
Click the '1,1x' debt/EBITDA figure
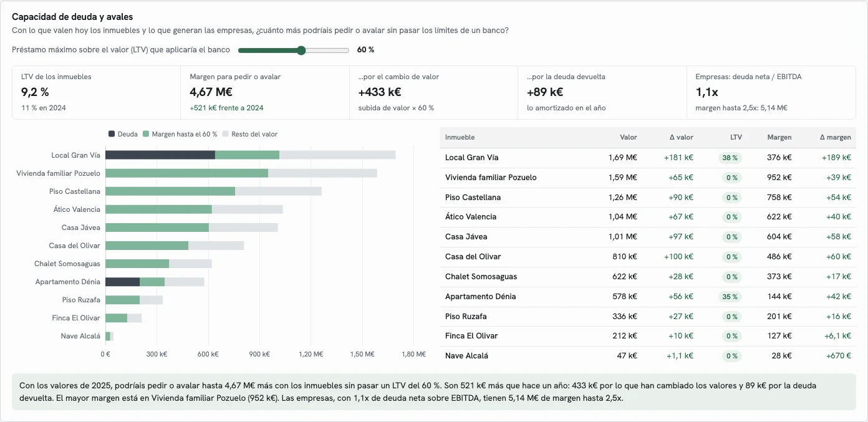pyautogui.click(x=706, y=92)
